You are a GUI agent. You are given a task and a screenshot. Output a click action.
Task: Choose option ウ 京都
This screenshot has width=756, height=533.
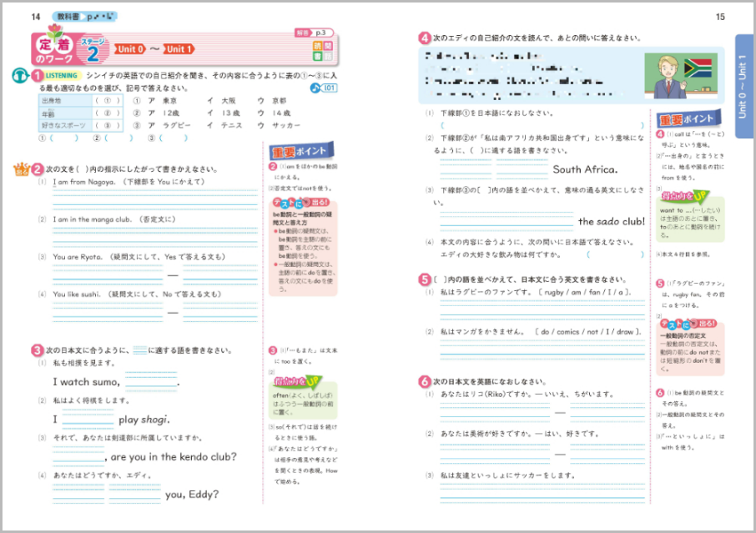coord(272,101)
